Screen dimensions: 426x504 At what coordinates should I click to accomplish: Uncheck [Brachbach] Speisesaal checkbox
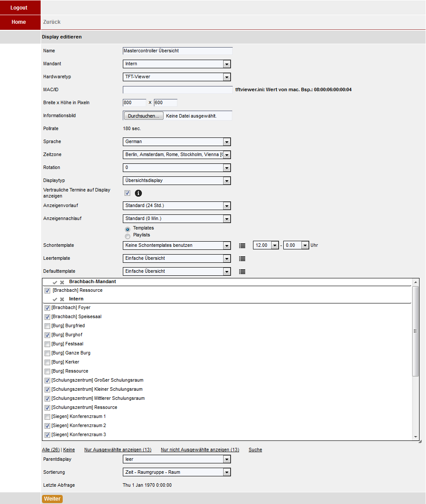click(x=47, y=317)
